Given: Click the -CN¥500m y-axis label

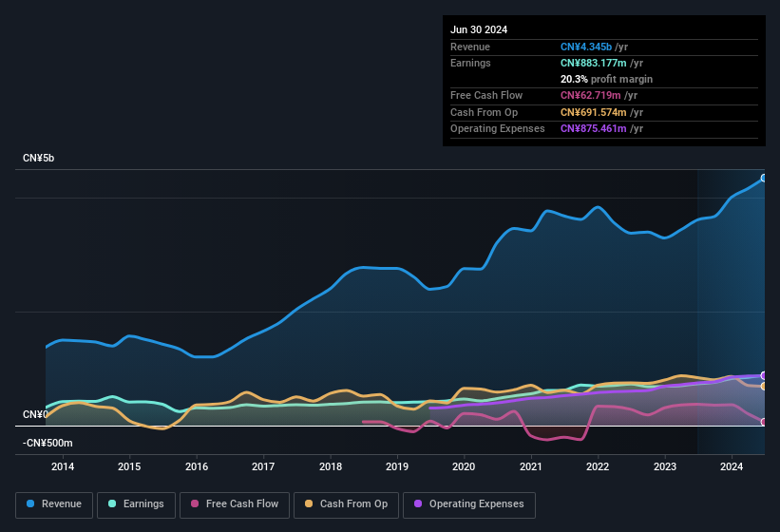Looking at the screenshot, I should [x=48, y=443].
